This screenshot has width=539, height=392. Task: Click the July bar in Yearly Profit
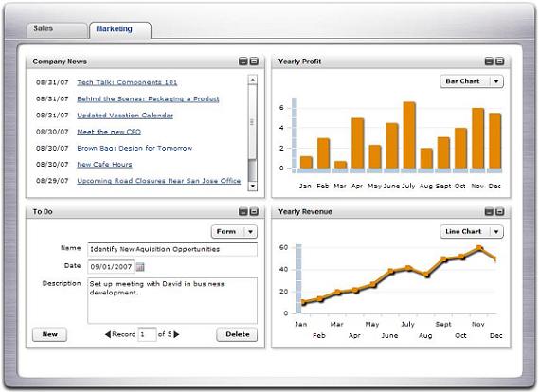tap(409, 135)
